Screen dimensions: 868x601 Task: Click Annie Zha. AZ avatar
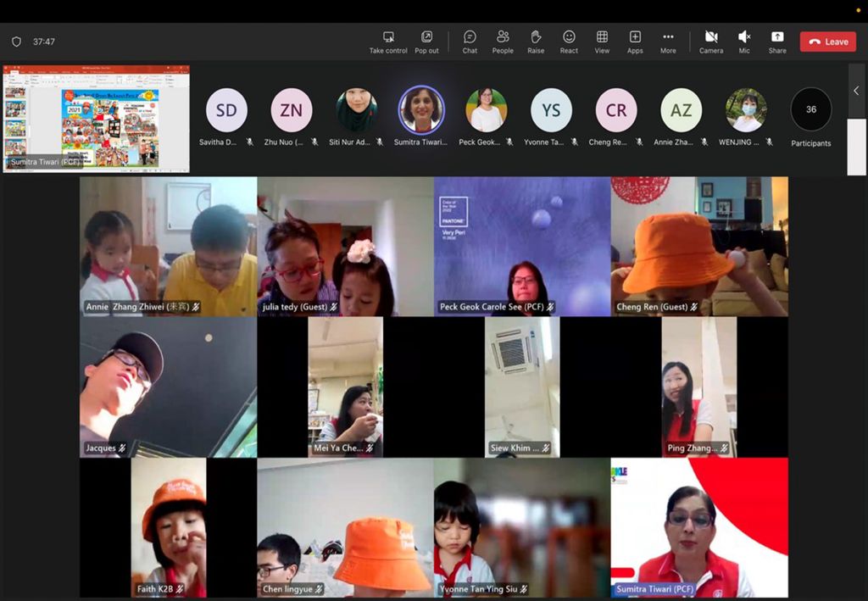pyautogui.click(x=681, y=110)
